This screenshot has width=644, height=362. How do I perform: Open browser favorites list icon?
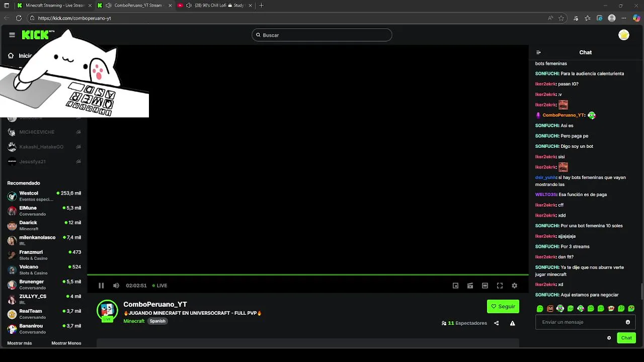click(x=588, y=18)
